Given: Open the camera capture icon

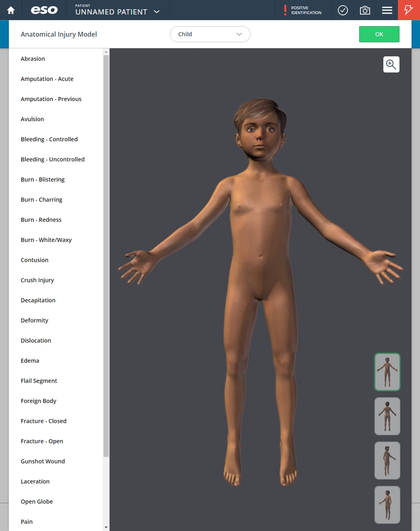Looking at the screenshot, I should [x=365, y=10].
